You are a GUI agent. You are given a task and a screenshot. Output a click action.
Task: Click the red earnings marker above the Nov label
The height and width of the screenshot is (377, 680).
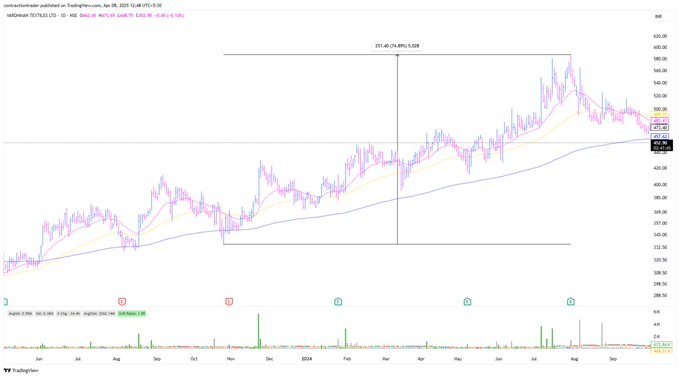click(x=229, y=301)
